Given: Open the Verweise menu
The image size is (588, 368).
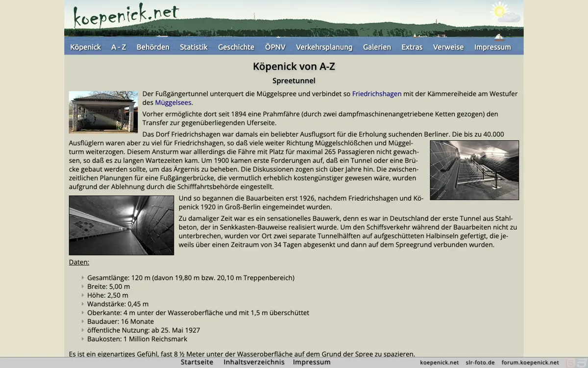Looking at the screenshot, I should coord(448,47).
